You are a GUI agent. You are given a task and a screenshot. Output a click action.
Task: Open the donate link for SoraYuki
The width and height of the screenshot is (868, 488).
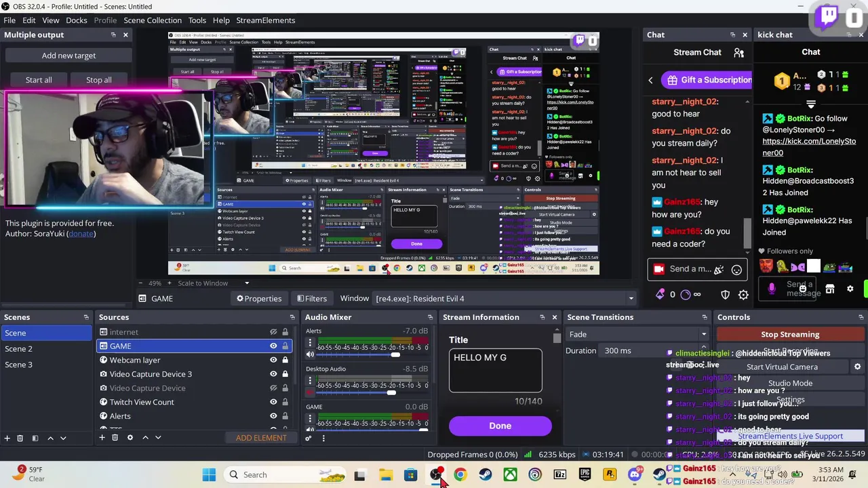(81, 234)
